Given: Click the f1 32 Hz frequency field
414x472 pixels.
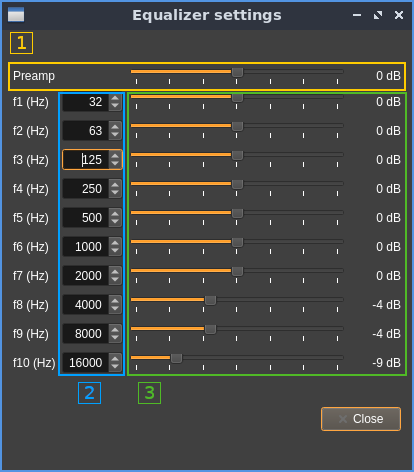Looking at the screenshot, I should coord(86,102).
